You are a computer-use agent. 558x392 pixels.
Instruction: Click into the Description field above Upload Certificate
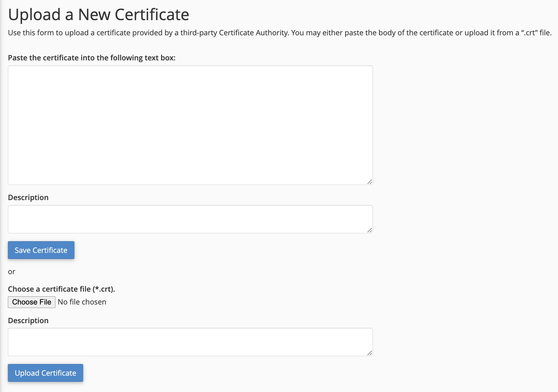tap(190, 342)
